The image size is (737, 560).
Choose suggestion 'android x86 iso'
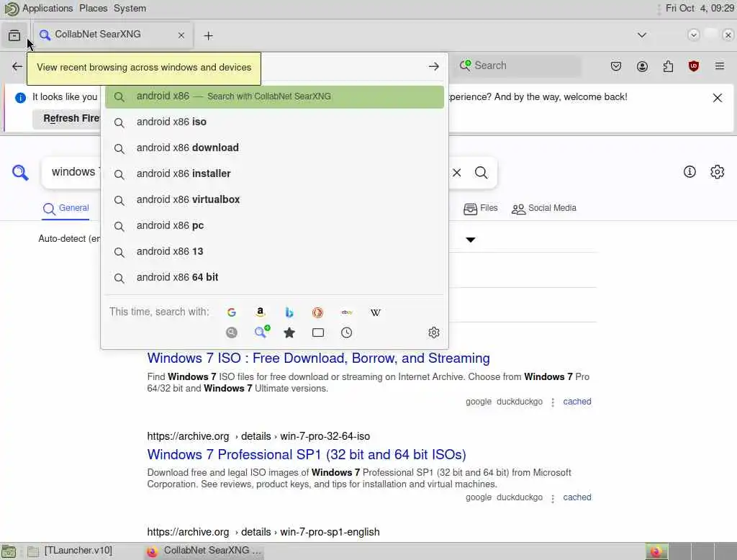[274, 122]
